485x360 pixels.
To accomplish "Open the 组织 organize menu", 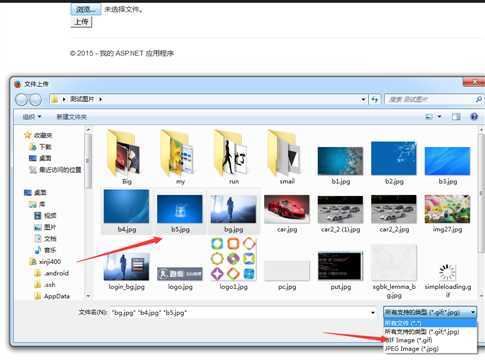I will [32, 117].
